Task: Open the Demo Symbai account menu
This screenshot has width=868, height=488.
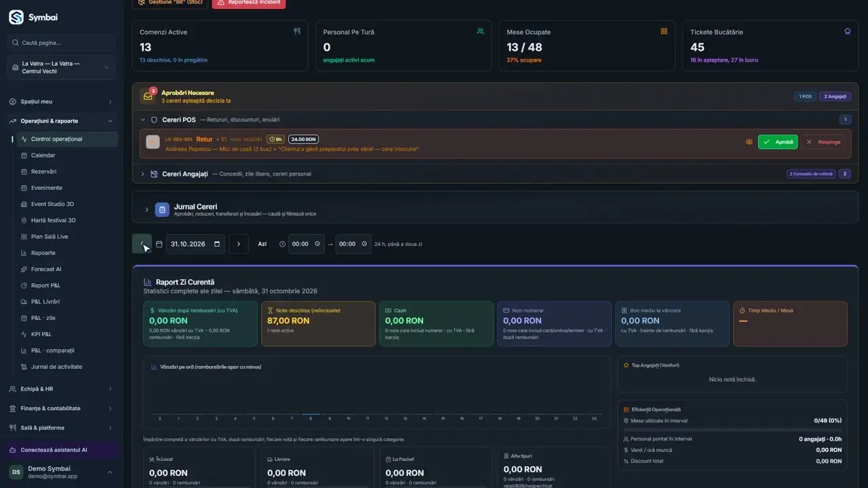Action: click(x=61, y=472)
